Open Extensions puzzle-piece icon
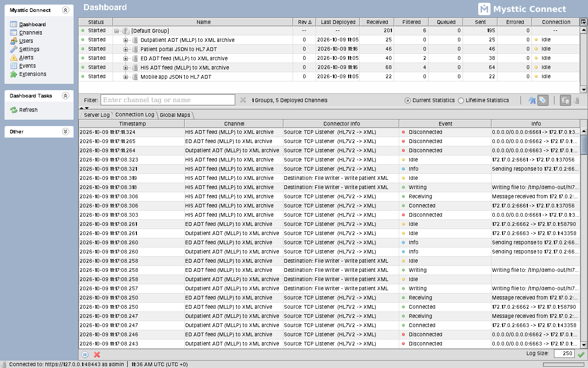The width and height of the screenshot is (588, 368). [13, 74]
